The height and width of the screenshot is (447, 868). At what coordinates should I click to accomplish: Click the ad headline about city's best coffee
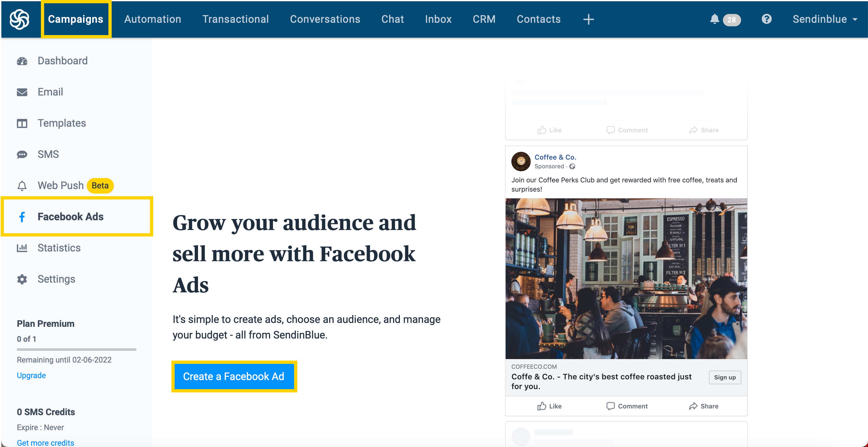pyautogui.click(x=601, y=381)
